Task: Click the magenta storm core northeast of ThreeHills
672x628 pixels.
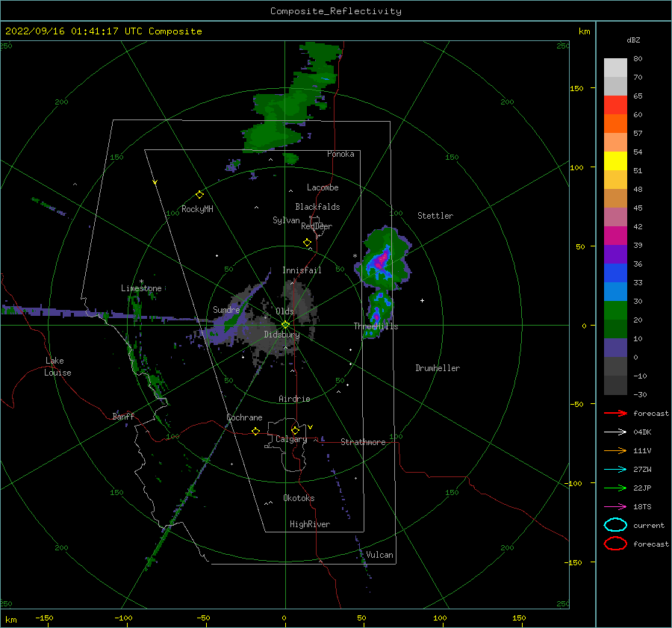Action: pos(381,261)
